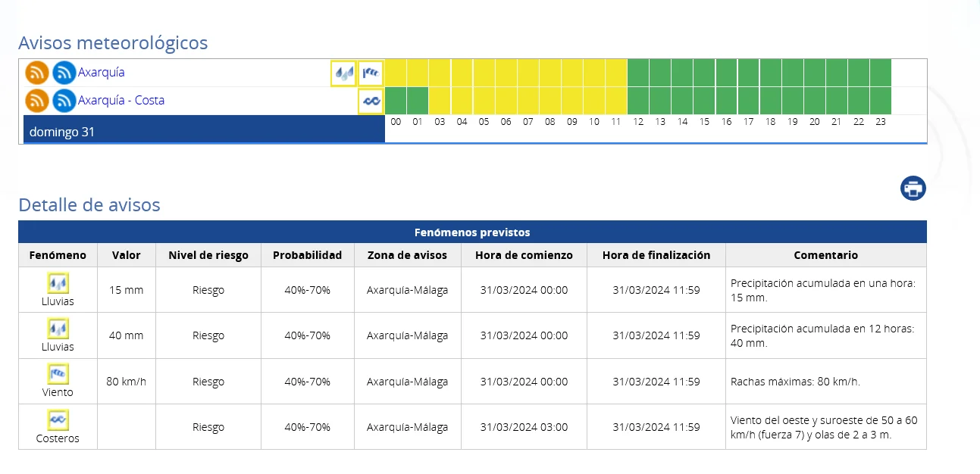This screenshot has height=474, width=980.
Task: Click the '15 mm' value cell
Action: [127, 290]
